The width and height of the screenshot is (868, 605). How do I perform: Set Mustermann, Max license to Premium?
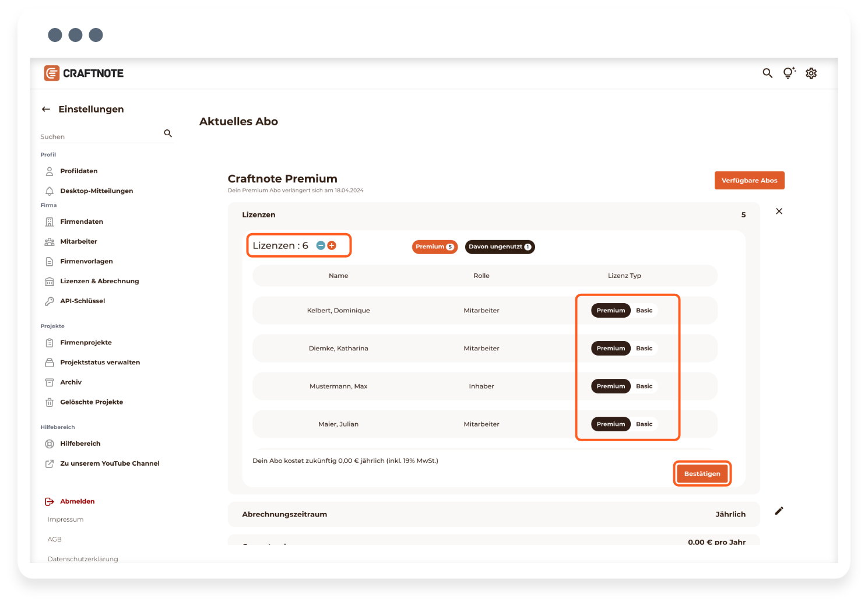[x=610, y=386]
